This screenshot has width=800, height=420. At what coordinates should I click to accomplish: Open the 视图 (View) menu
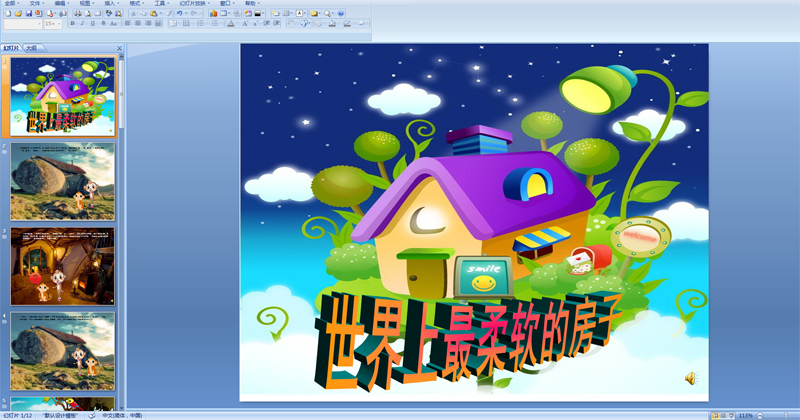85,4
